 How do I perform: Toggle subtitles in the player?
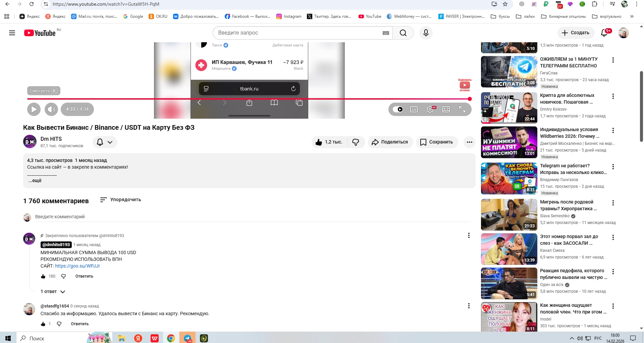coord(414,109)
